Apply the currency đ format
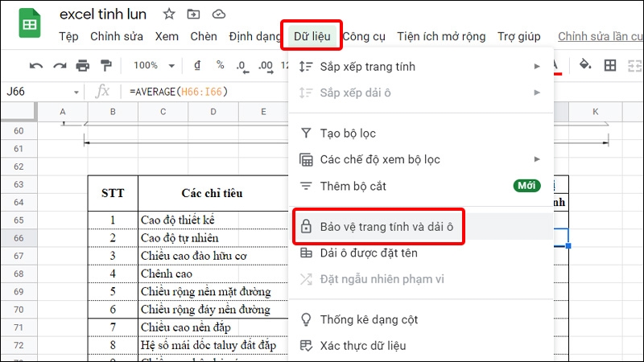644x362 pixels. [x=197, y=65]
